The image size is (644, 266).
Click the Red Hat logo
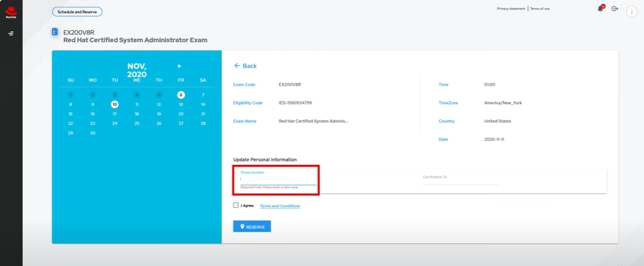coord(11,13)
